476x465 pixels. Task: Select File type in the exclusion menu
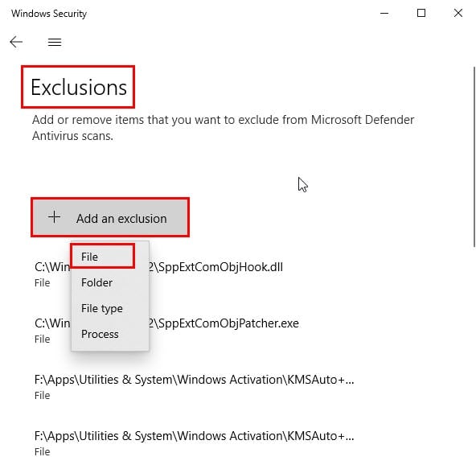[102, 308]
